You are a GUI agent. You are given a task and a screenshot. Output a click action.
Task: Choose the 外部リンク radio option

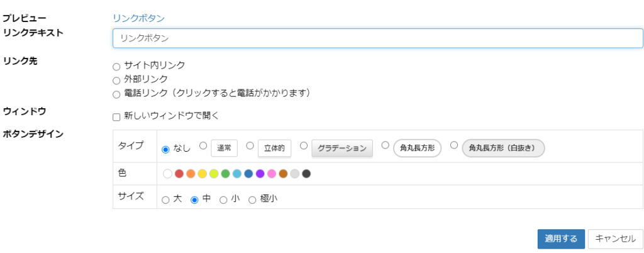click(x=116, y=81)
